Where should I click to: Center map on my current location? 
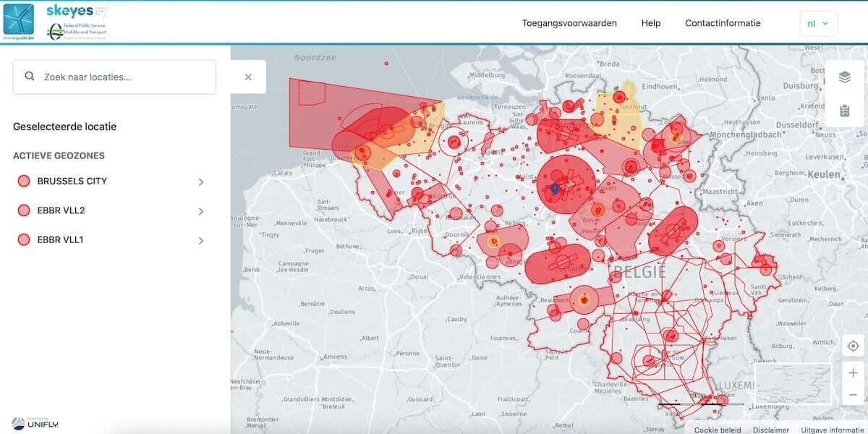pos(853,346)
